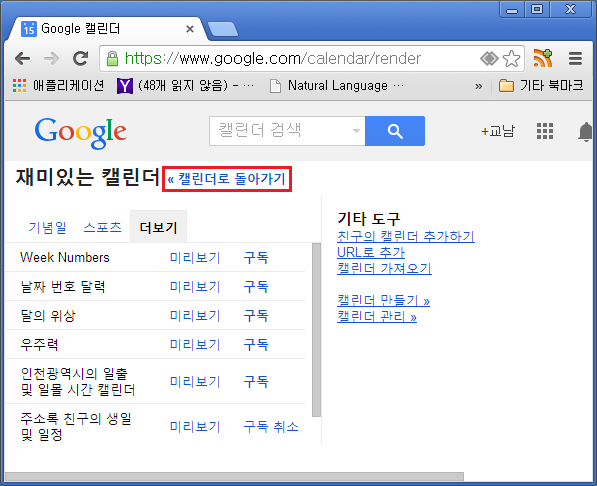Image resolution: width=597 pixels, height=486 pixels.
Task: Open the 애플리케이션 apps shortcut
Action: click(x=58, y=86)
